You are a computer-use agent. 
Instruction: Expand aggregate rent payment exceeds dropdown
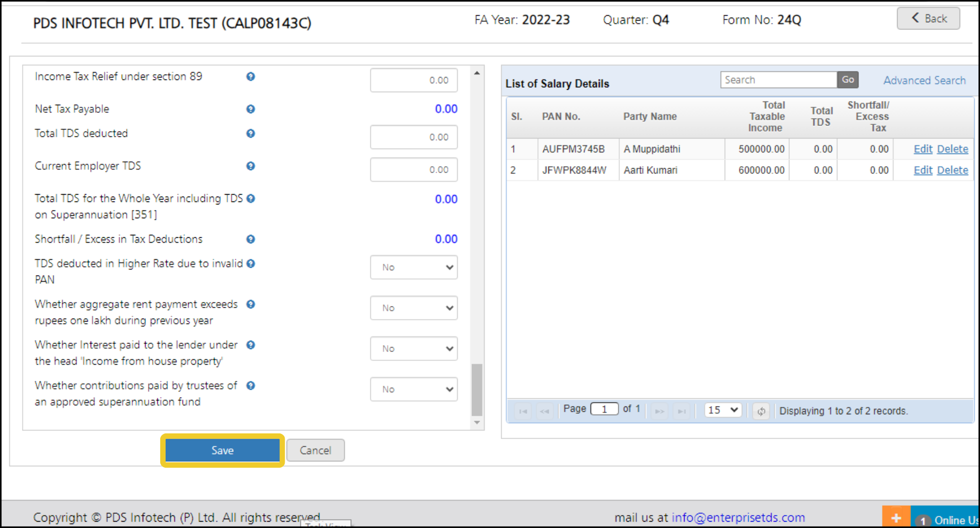click(x=414, y=308)
